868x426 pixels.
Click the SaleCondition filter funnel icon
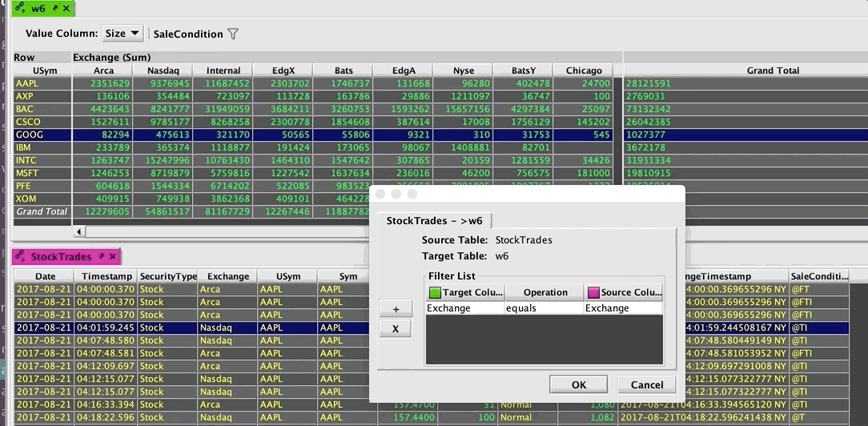233,34
